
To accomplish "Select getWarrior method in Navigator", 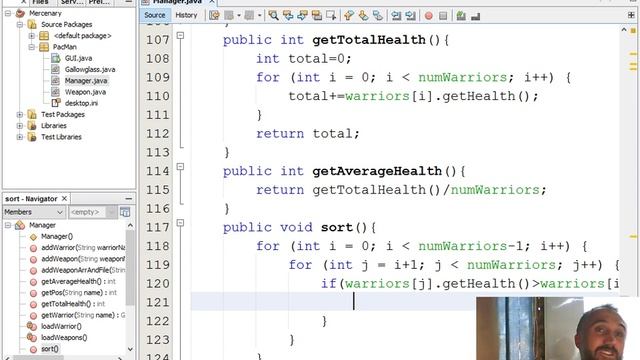I will (x=83, y=315).
